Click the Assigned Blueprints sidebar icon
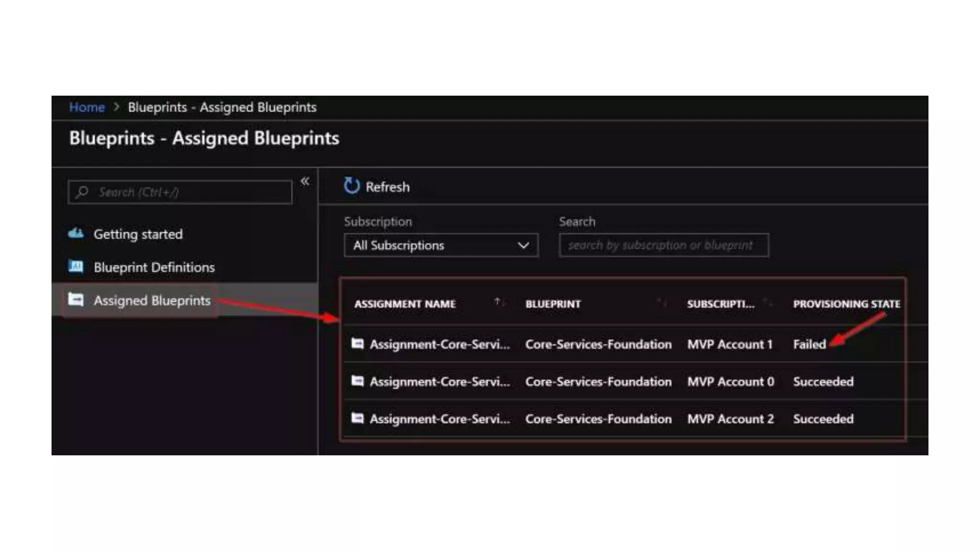The height and width of the screenshot is (551, 980). click(x=76, y=300)
